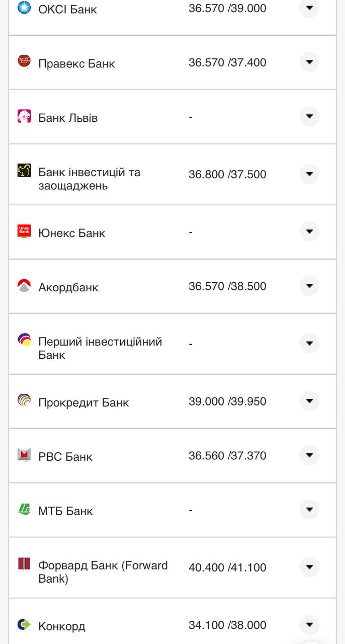Click the Конкорд arrow logo icon
The height and width of the screenshot is (644, 345).
point(24,624)
